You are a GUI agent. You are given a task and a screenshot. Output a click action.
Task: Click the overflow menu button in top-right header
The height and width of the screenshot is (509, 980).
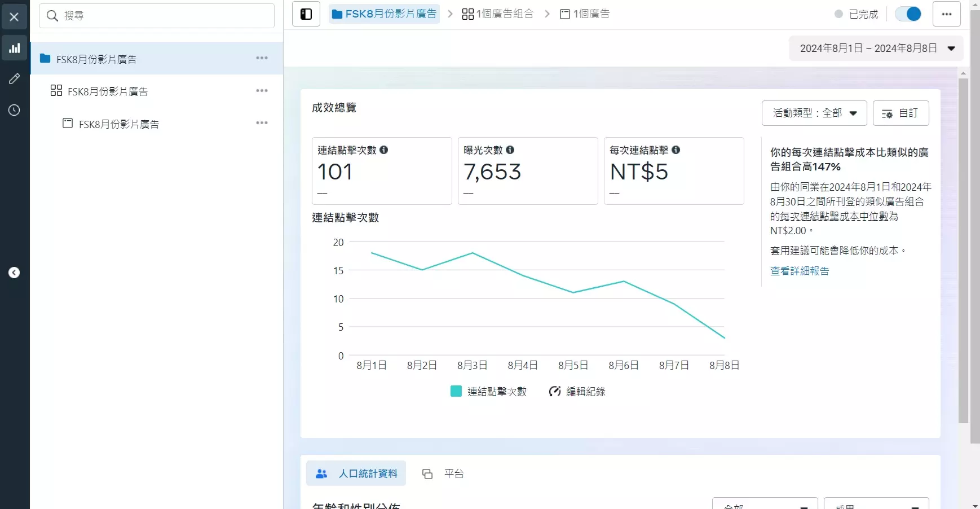(947, 14)
